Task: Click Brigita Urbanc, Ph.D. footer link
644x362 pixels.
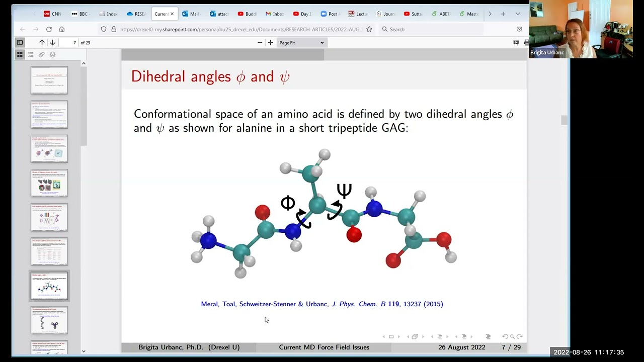Action: (x=189, y=347)
